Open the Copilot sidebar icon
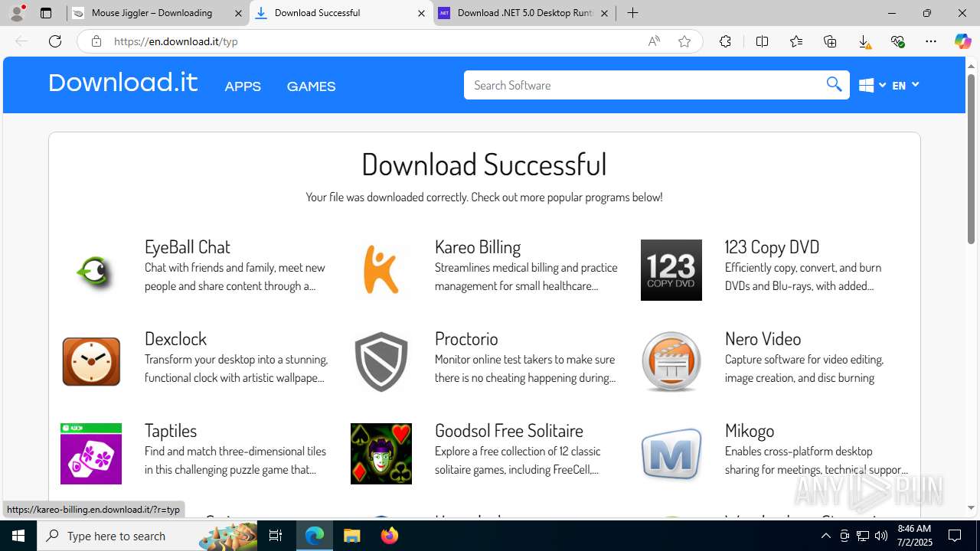Image resolution: width=980 pixels, height=551 pixels. coord(962,41)
